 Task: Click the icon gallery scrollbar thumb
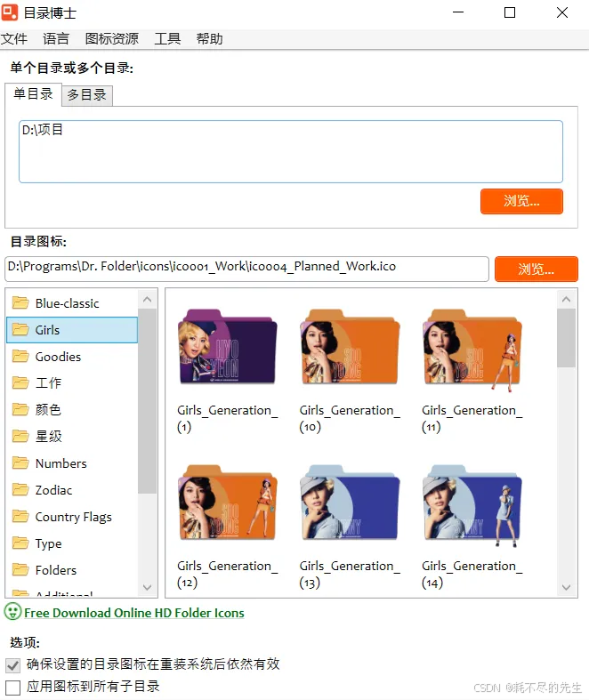566,338
